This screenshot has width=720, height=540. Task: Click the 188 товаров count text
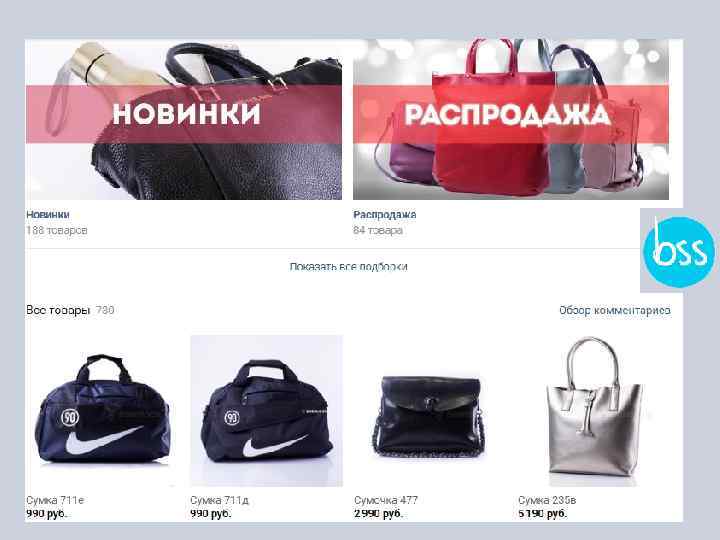[x=56, y=230]
